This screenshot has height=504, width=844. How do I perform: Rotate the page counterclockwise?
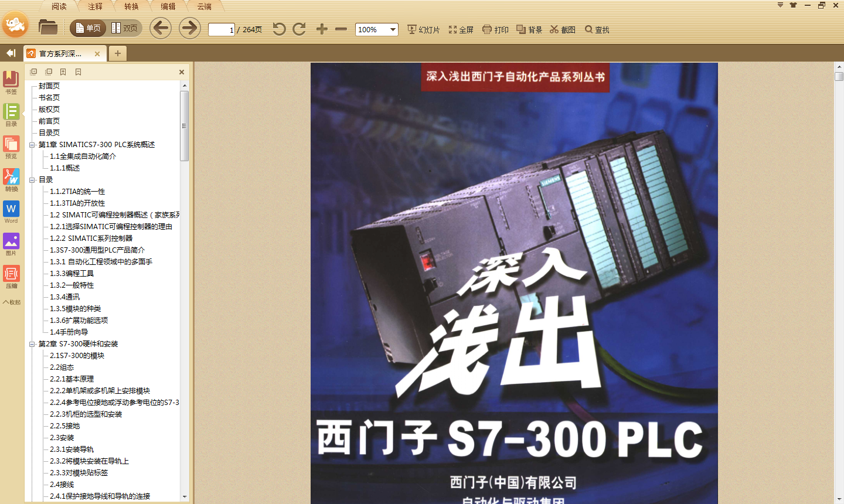click(x=279, y=29)
